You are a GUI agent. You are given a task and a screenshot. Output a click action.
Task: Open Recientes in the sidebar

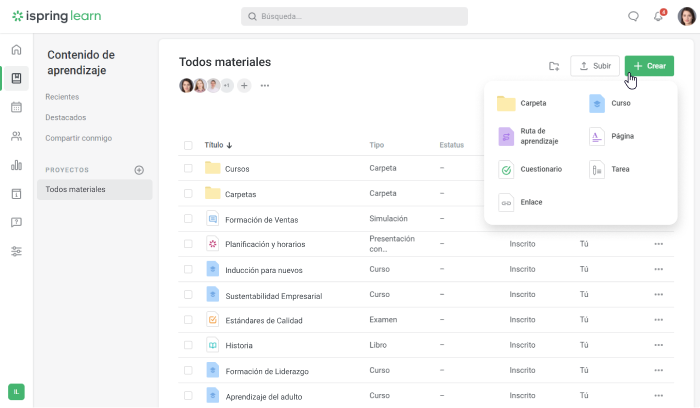coord(62,97)
